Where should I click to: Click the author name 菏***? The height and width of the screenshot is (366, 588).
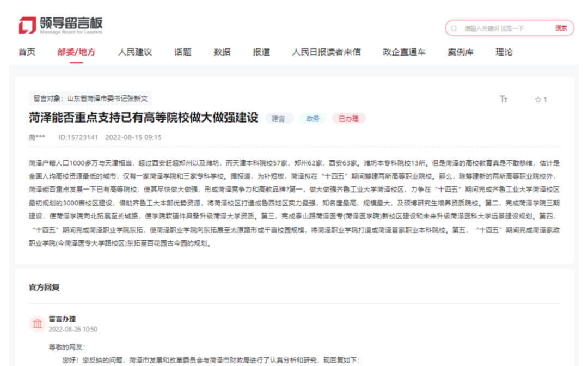coord(37,137)
